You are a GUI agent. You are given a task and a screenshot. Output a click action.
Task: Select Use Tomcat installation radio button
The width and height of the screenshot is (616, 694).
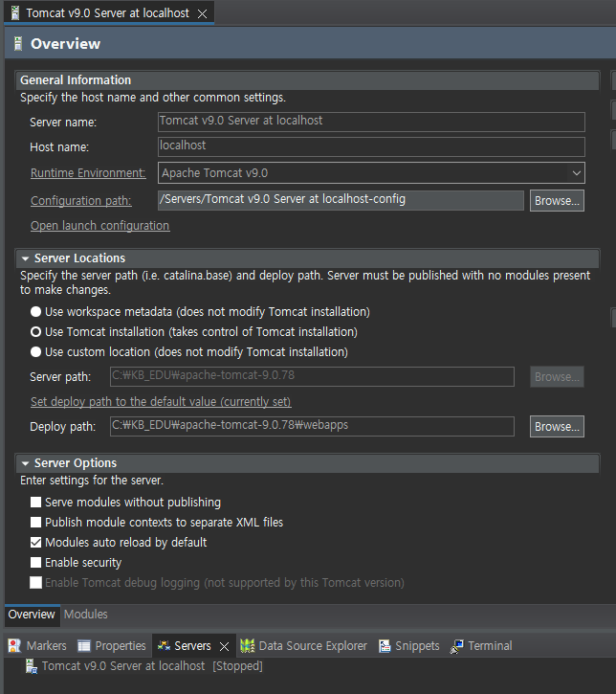click(35, 331)
